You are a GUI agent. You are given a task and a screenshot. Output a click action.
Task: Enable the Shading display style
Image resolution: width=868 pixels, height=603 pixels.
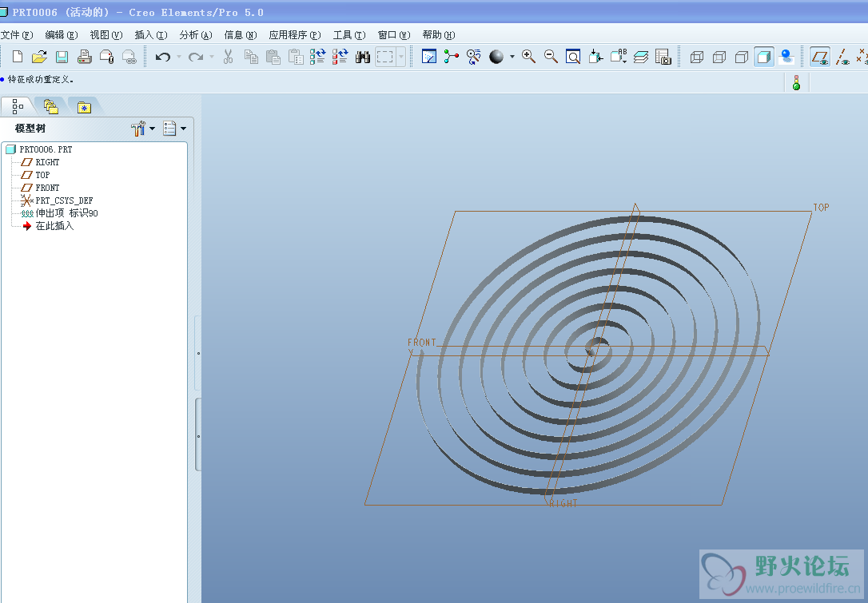pyautogui.click(x=764, y=57)
